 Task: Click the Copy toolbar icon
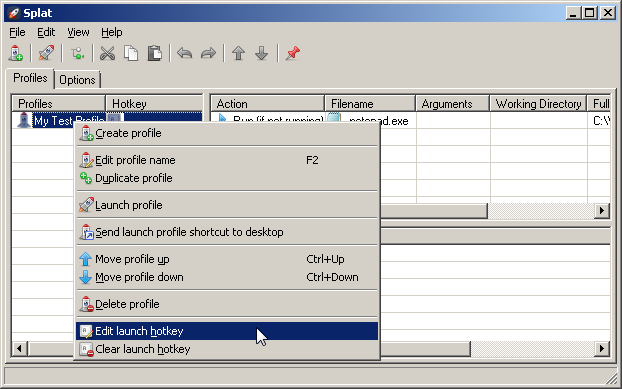131,53
